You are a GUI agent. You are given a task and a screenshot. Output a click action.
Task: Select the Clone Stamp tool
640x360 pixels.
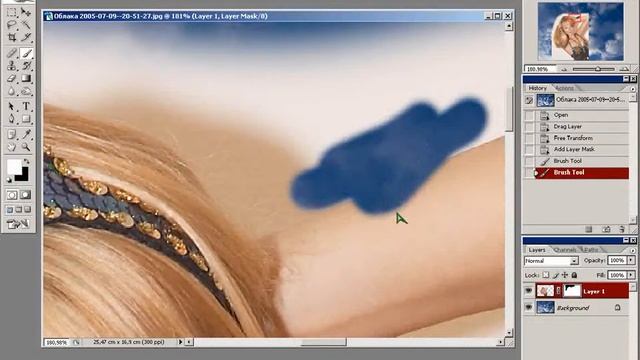pyautogui.click(x=12, y=65)
